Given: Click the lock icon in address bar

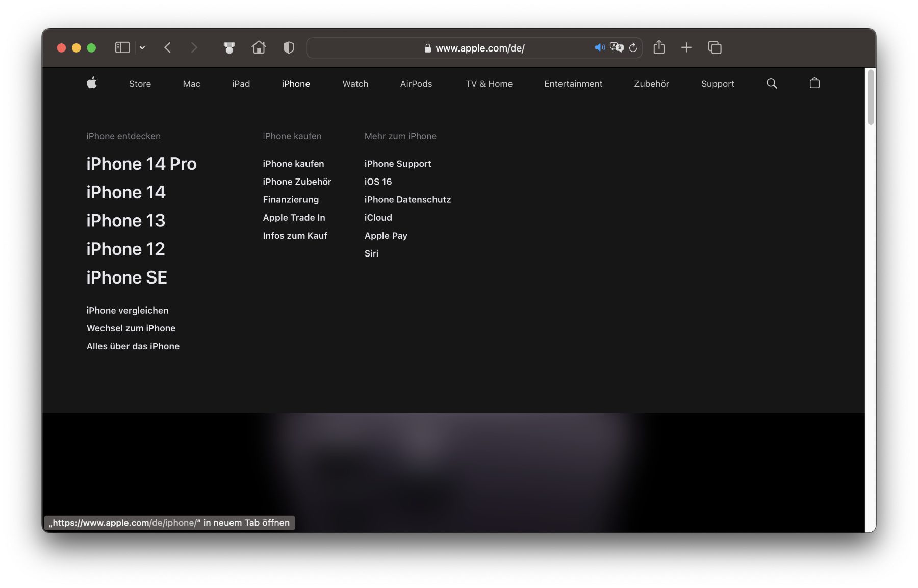Looking at the screenshot, I should click(427, 48).
